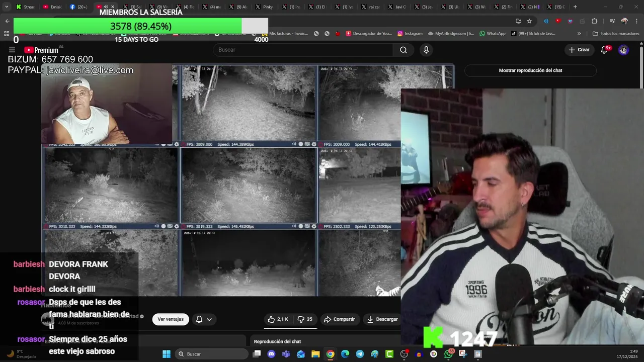Open the weather widget showing 9°C
Viewport: 644px width, 362px height.
point(21,354)
